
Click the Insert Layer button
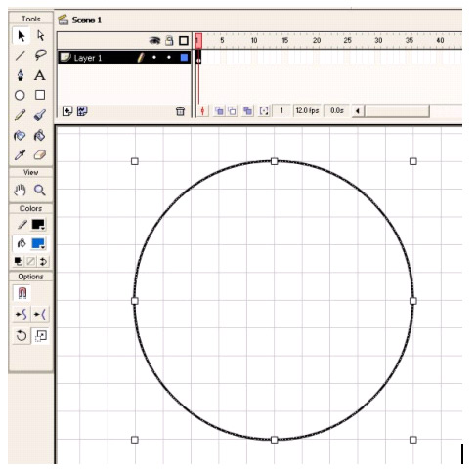click(67, 111)
